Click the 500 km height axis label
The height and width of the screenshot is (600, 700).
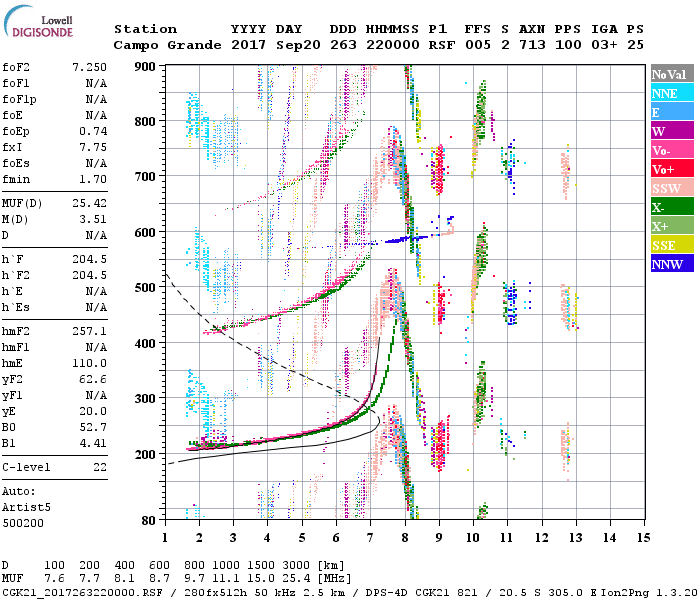(x=145, y=288)
